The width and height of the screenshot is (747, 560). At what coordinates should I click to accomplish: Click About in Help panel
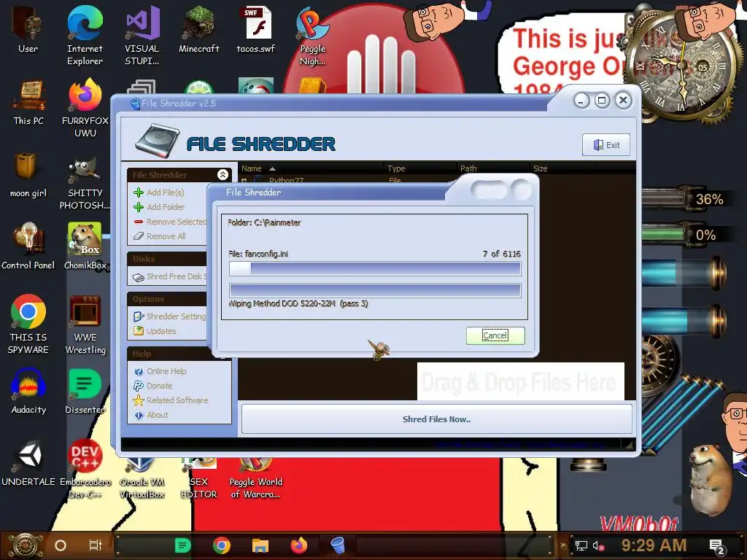coord(151,415)
